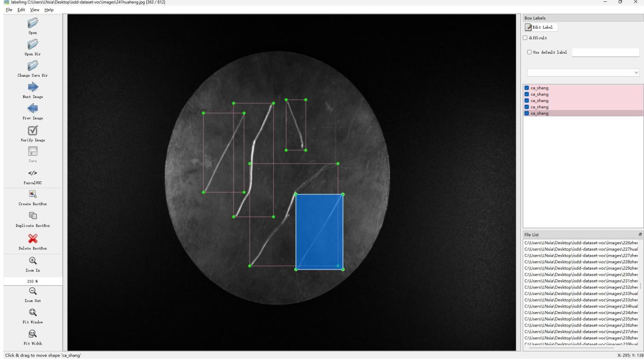
Task: Click the Verify Image checkmark icon
Action: coord(32,130)
